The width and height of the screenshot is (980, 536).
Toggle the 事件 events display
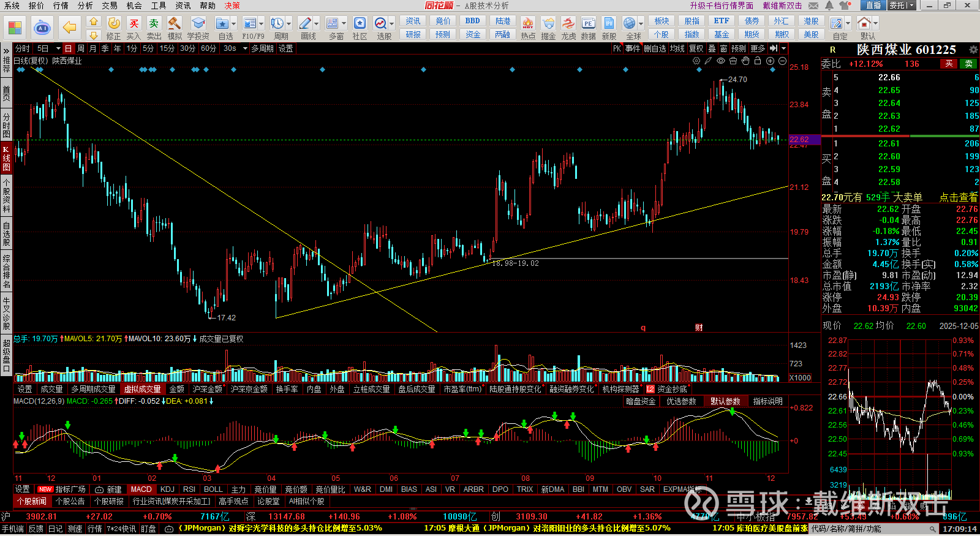coord(633,48)
